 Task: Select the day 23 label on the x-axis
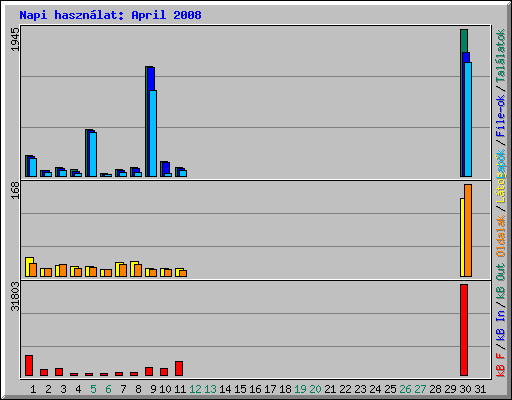click(x=360, y=389)
